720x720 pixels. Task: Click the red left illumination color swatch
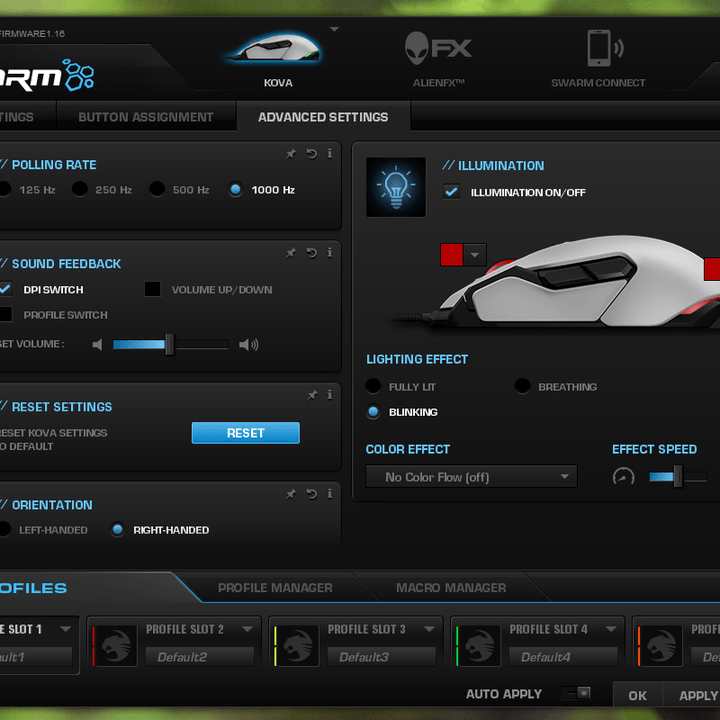(451, 255)
